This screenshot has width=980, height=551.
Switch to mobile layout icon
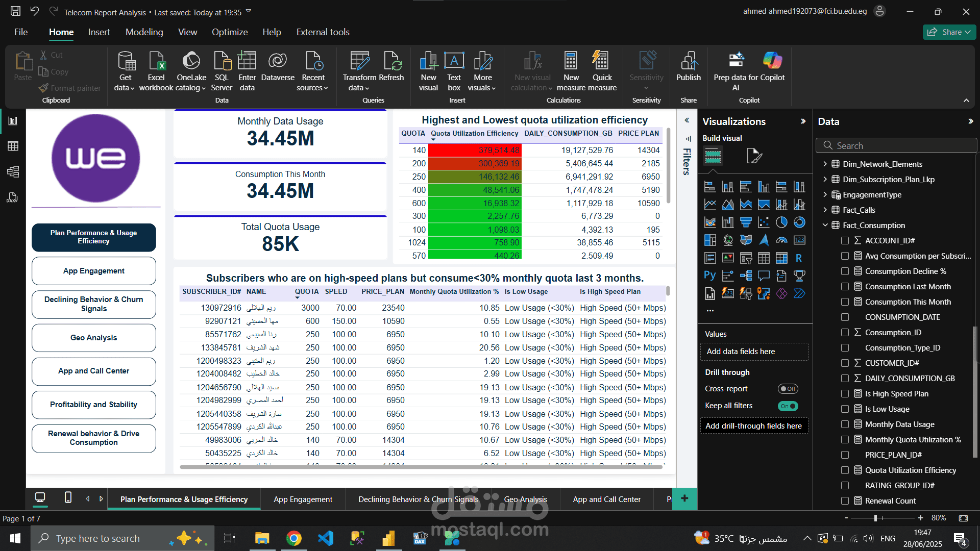68,497
